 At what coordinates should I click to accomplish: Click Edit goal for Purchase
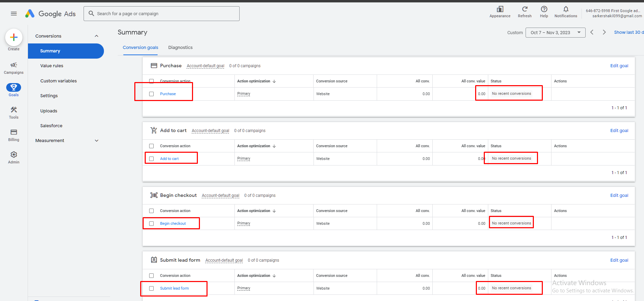coord(619,66)
